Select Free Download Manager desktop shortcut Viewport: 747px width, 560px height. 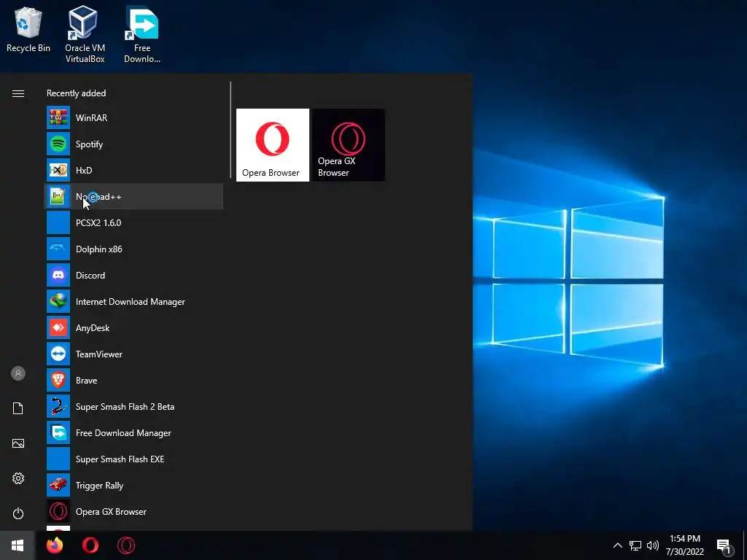(142, 34)
